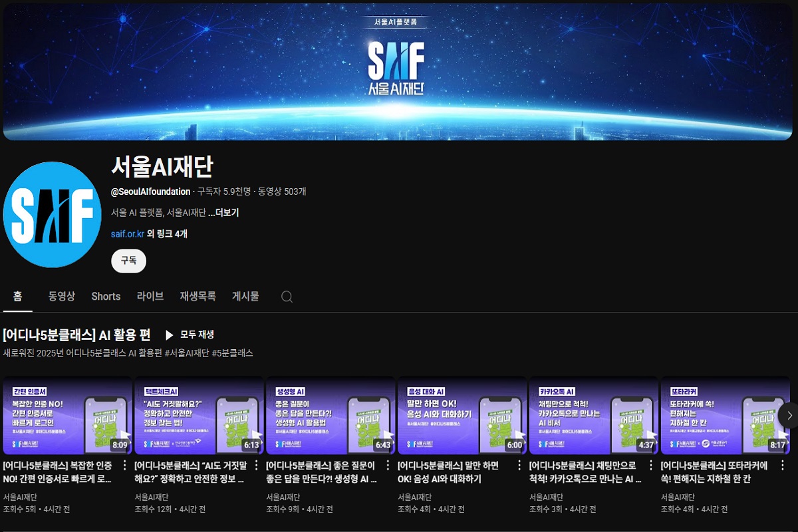Screen dimensions: 798x532
Task: Open the saif.or.kr website link
Action: tap(128, 234)
